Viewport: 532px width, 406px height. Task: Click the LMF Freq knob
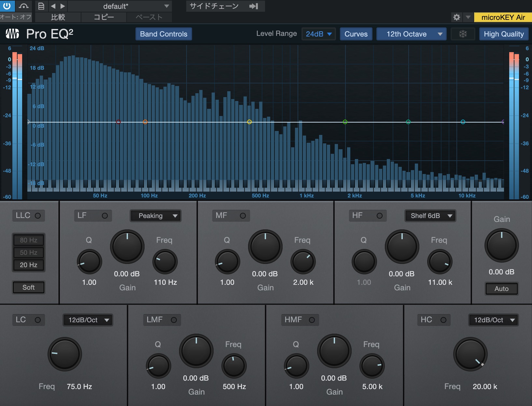tap(234, 366)
